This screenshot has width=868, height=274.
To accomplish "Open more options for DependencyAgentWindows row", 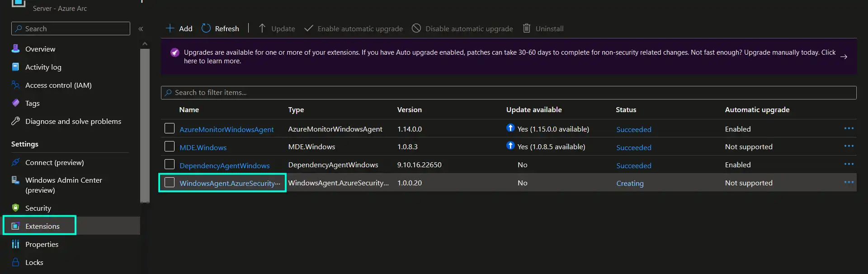I will (x=849, y=164).
